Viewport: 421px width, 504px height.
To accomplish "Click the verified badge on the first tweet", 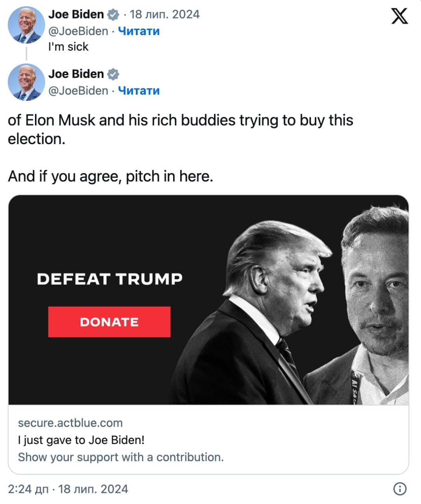I will (x=113, y=15).
